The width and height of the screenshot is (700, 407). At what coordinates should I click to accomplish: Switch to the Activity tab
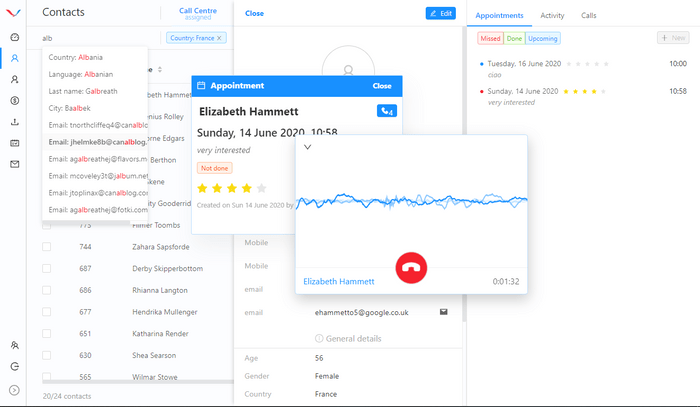(552, 16)
